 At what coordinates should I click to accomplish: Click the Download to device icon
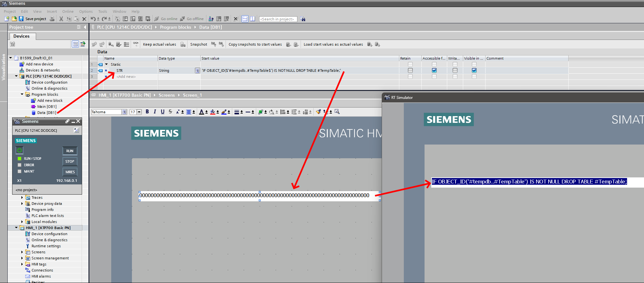coord(125,19)
